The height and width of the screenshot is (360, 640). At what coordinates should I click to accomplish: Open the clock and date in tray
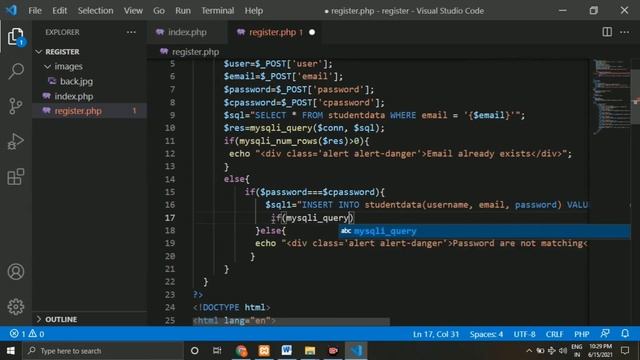(x=600, y=351)
